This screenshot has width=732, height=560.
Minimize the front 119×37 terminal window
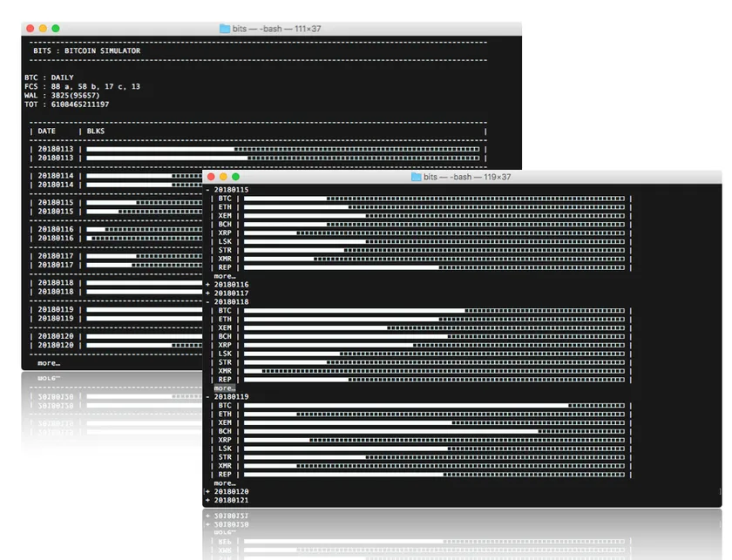[x=223, y=177]
